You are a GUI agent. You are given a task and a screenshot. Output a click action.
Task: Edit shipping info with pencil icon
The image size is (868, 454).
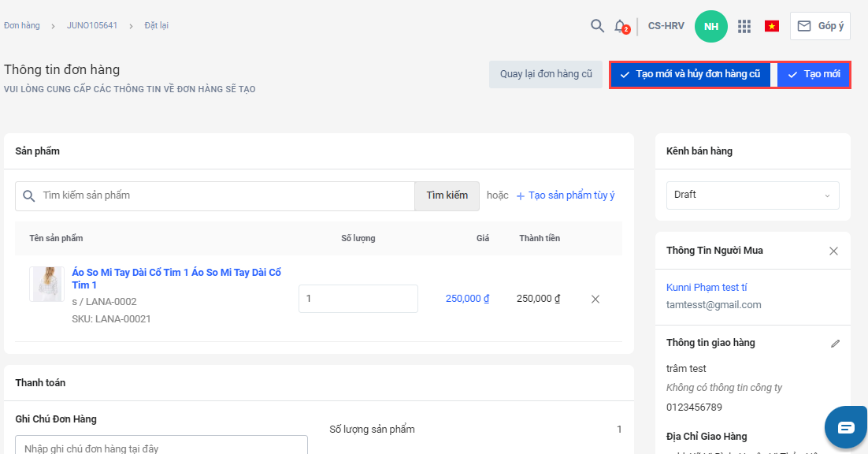pyautogui.click(x=835, y=344)
